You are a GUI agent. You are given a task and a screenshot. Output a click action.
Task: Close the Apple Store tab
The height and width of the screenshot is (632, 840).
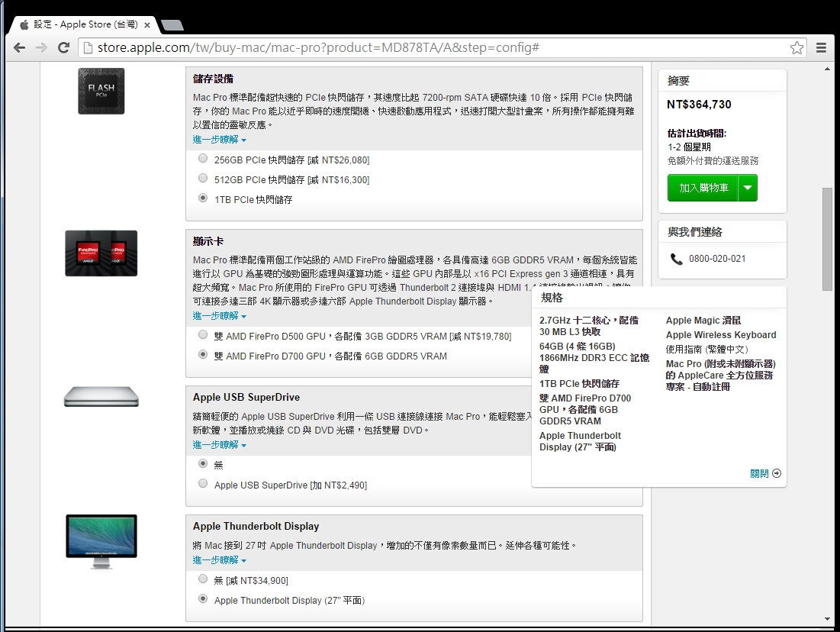coord(147,24)
